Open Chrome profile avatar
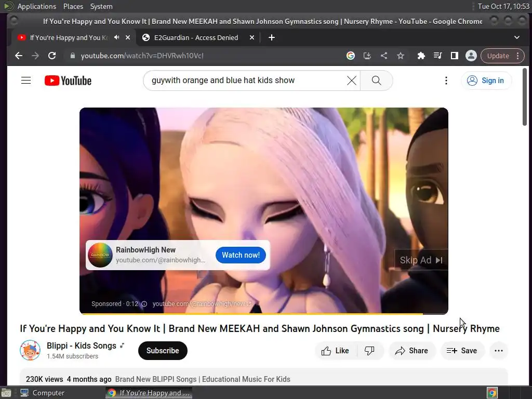Image resolution: width=532 pixels, height=399 pixels. point(471,56)
